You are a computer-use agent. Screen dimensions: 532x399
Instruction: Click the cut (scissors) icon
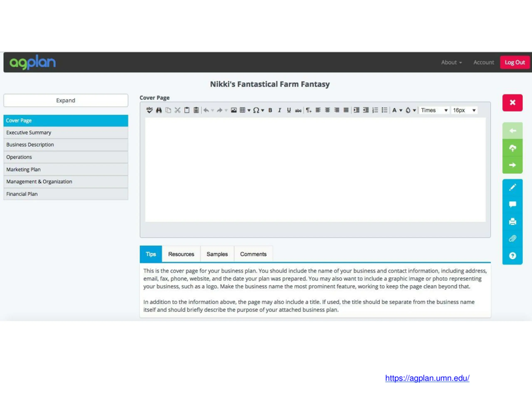pyautogui.click(x=177, y=110)
